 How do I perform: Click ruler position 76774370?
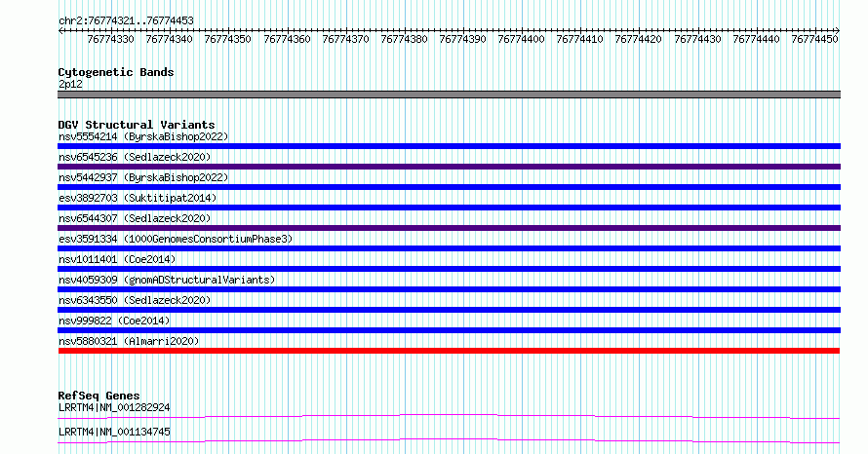click(345, 39)
